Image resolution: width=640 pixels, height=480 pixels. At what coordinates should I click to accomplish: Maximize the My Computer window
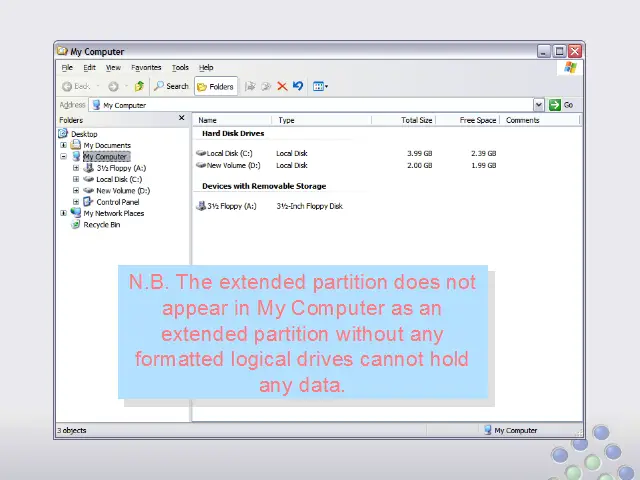559,51
